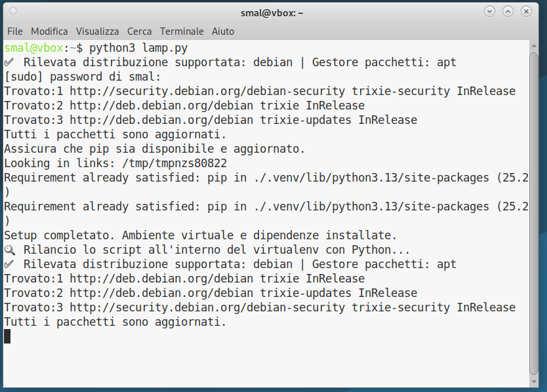Open the Visualizza menu
This screenshot has width=547, height=392.
pos(97,31)
